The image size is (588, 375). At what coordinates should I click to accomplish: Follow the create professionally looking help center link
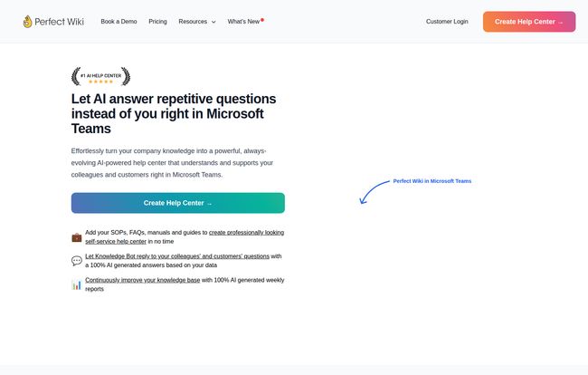point(185,236)
